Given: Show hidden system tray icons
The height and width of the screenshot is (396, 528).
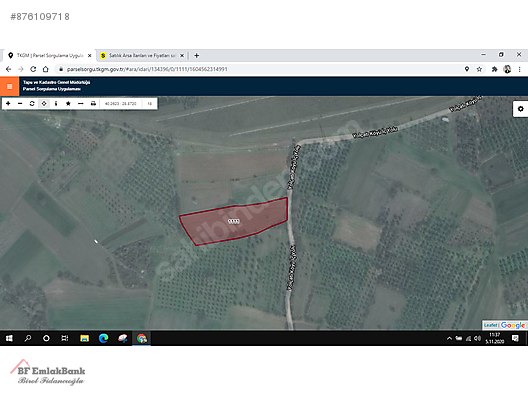Looking at the screenshot, I should [449, 338].
